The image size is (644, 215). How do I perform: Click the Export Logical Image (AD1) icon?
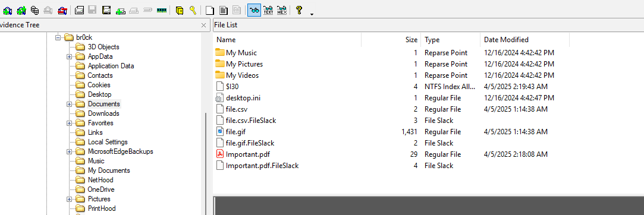(107, 10)
